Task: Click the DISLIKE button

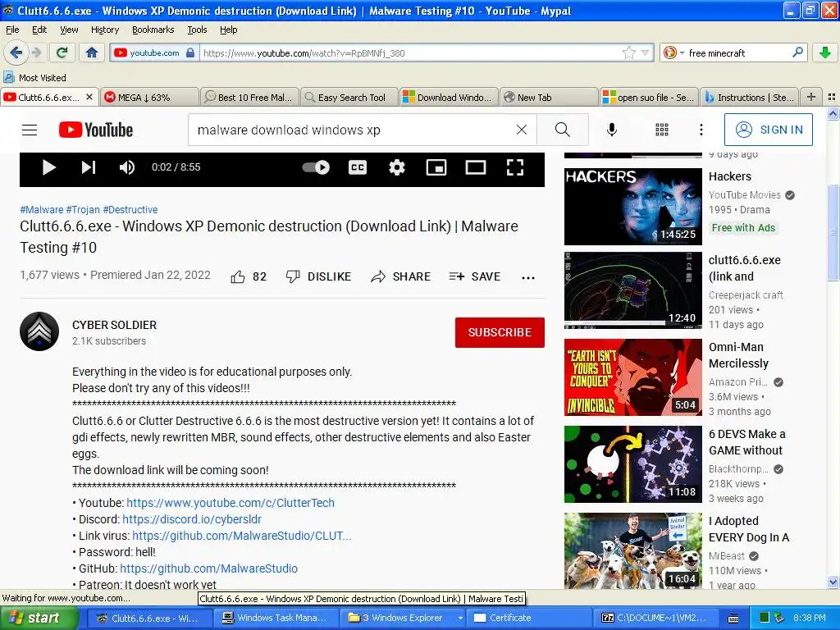Action: (318, 276)
